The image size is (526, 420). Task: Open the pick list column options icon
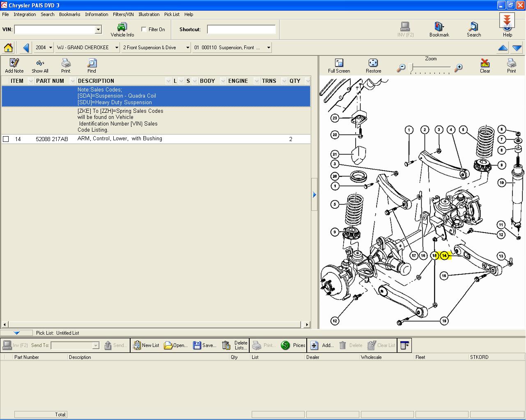pos(404,345)
